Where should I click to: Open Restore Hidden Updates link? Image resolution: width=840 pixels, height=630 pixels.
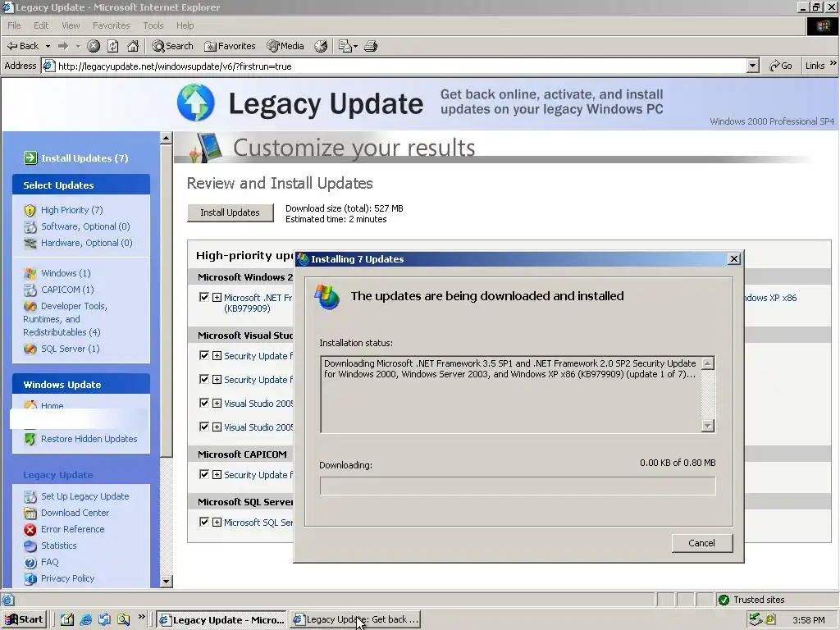[x=89, y=439]
